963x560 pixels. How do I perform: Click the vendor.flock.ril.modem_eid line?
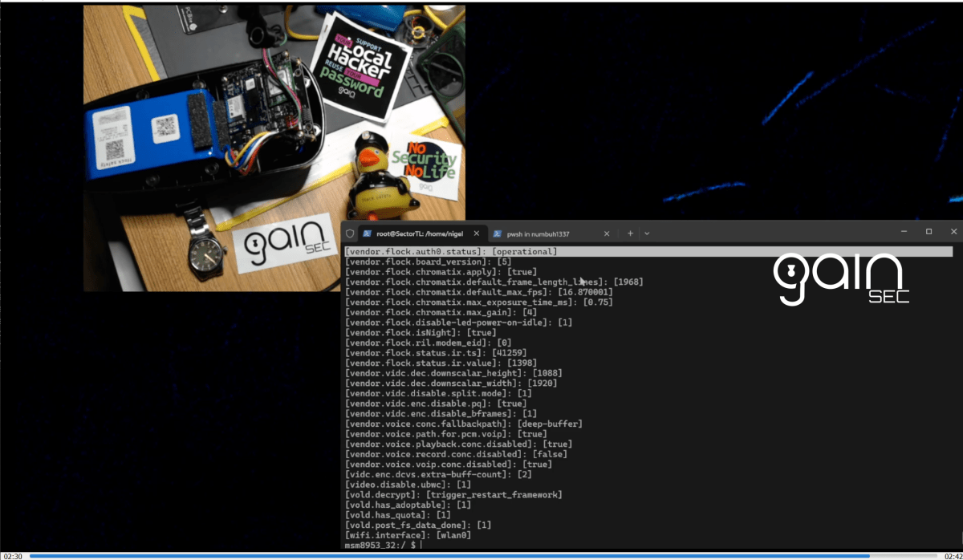point(428,343)
